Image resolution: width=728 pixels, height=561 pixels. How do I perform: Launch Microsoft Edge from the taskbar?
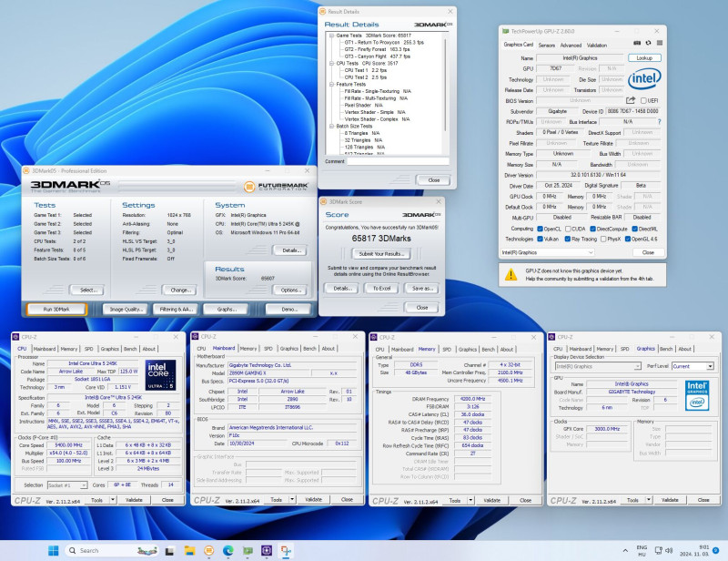tap(228, 551)
